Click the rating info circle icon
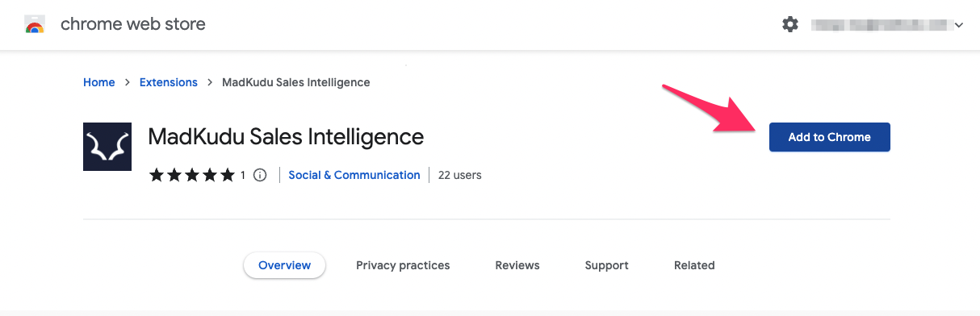 click(260, 175)
